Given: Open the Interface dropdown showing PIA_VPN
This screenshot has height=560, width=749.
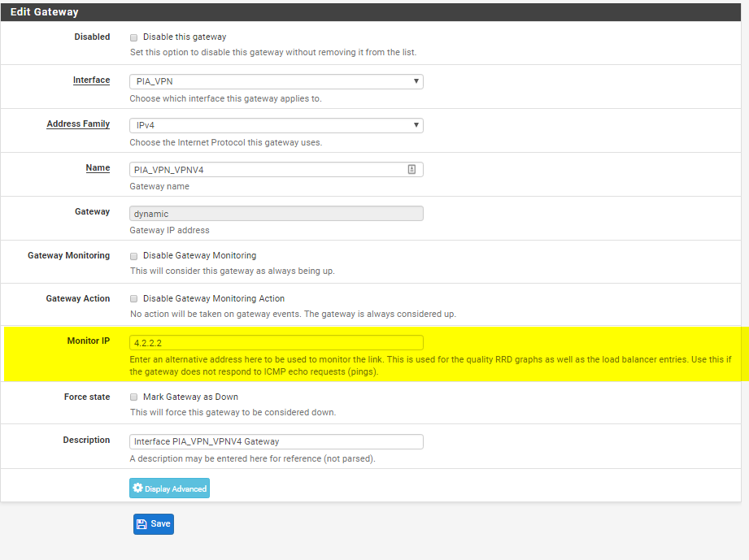Looking at the screenshot, I should (277, 81).
